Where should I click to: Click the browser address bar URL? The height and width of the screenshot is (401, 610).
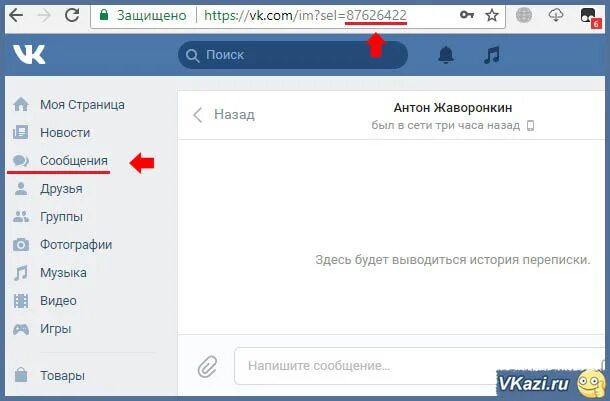[x=305, y=16]
